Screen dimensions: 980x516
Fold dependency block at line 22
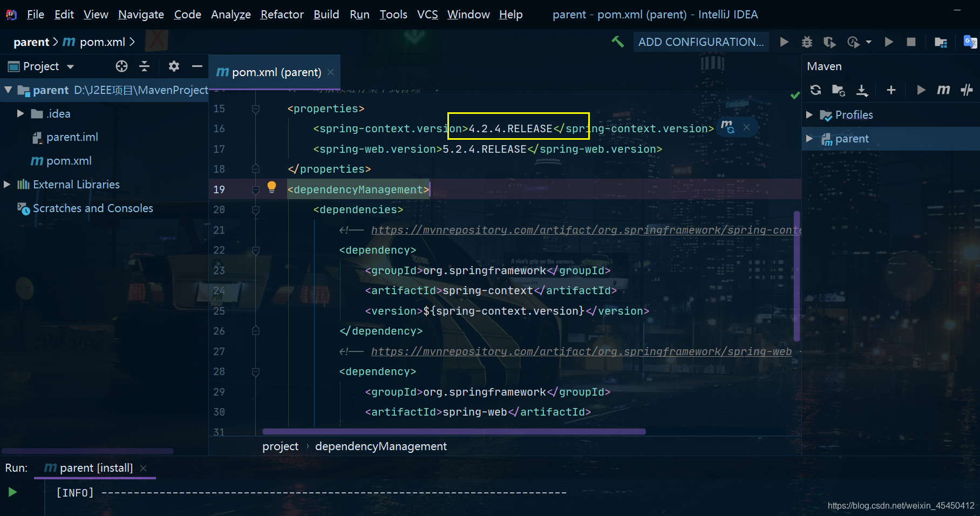pos(256,250)
